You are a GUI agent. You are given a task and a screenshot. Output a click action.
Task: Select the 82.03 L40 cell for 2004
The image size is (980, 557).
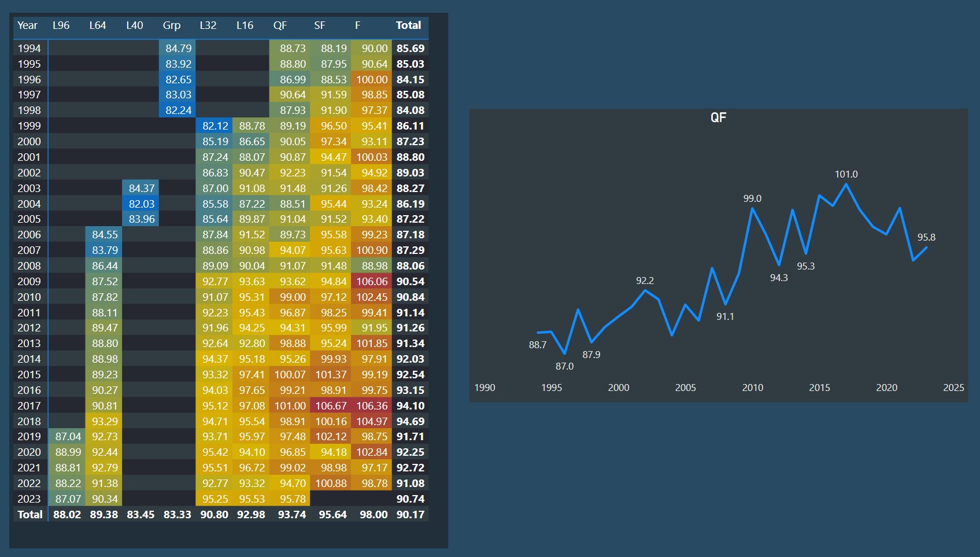(x=140, y=204)
